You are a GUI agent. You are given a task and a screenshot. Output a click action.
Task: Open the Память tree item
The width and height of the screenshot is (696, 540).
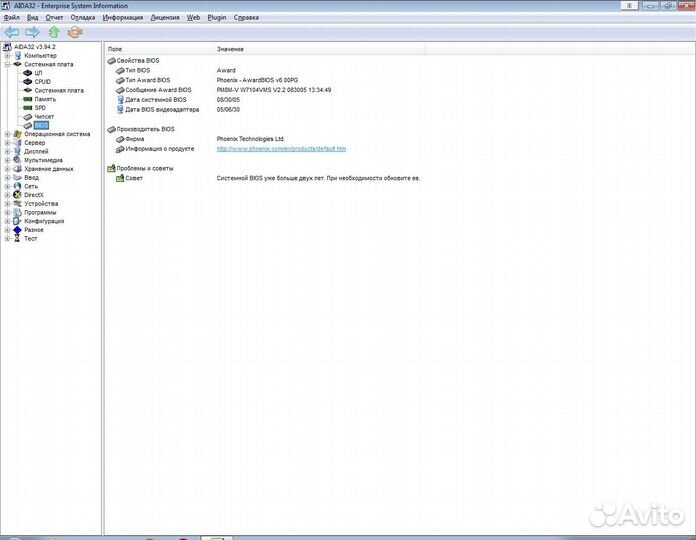(45, 99)
